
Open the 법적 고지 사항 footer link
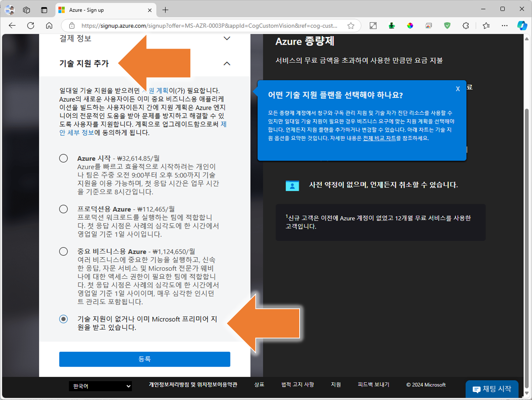(297, 385)
